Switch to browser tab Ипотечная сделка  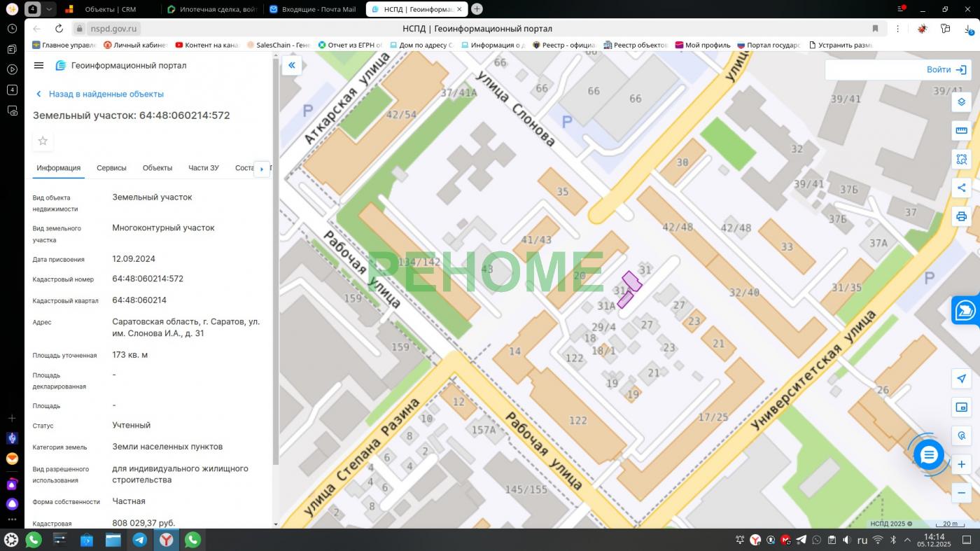pyautogui.click(x=213, y=9)
